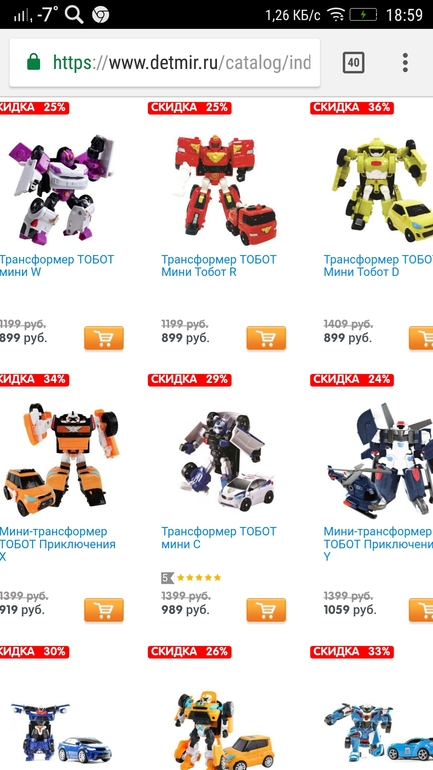Add Трансформер ТОБОТ мини W to cart
The image size is (433, 770).
pos(104,338)
